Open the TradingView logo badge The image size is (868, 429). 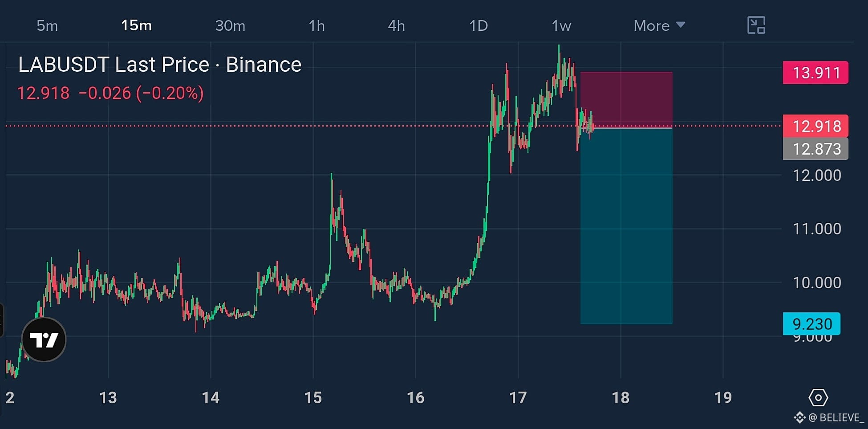[x=44, y=340]
